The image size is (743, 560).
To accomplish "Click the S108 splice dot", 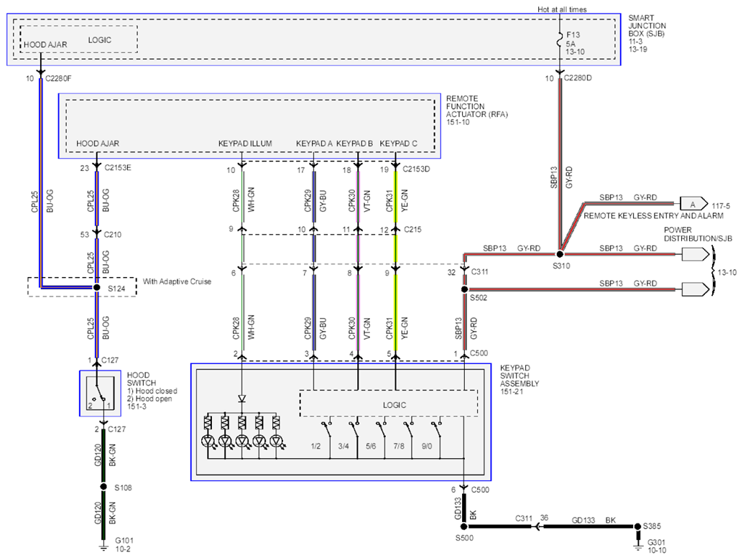I will 103,487.
